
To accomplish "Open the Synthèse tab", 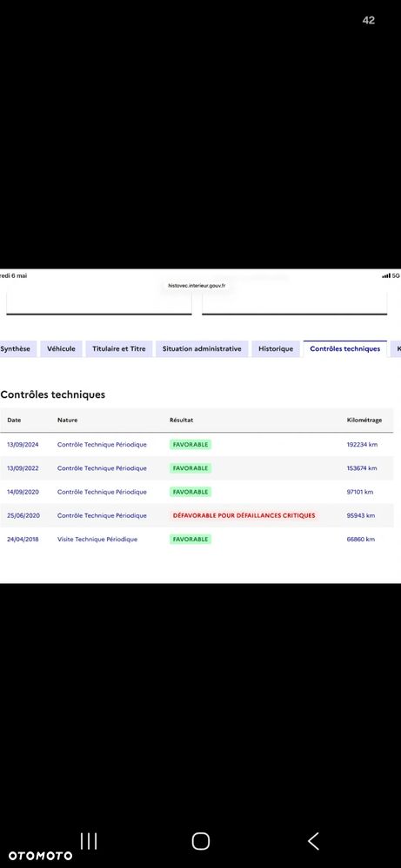I will pos(17,349).
